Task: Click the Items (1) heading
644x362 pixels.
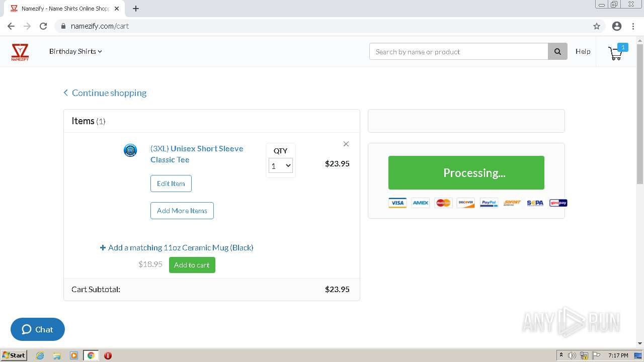Action: click(89, 121)
